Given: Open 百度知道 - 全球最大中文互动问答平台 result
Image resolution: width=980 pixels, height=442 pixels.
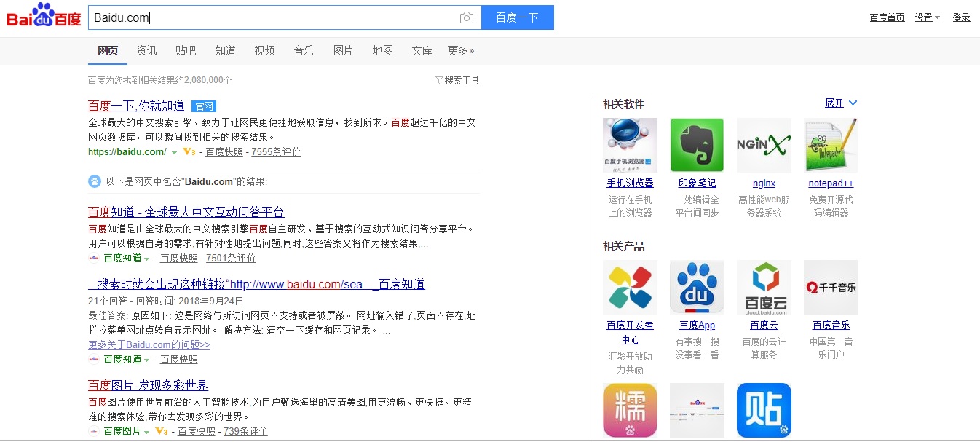Looking at the screenshot, I should tap(186, 212).
